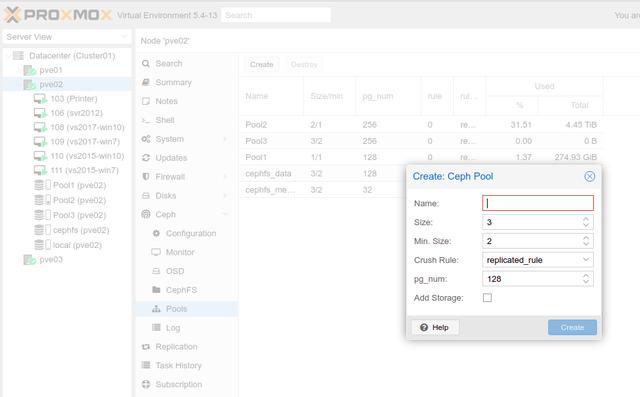The width and height of the screenshot is (640, 397).
Task: Select the pve02 node in tree
Action: click(67, 84)
